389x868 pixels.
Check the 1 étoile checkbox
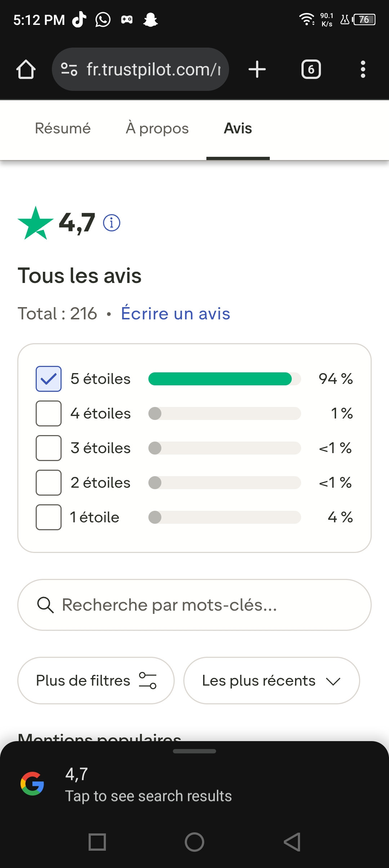pos(49,517)
